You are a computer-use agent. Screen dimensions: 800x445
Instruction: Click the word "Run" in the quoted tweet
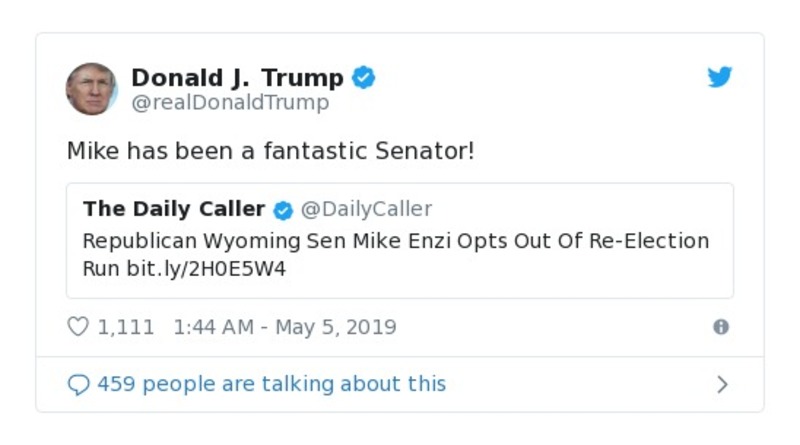(101, 269)
